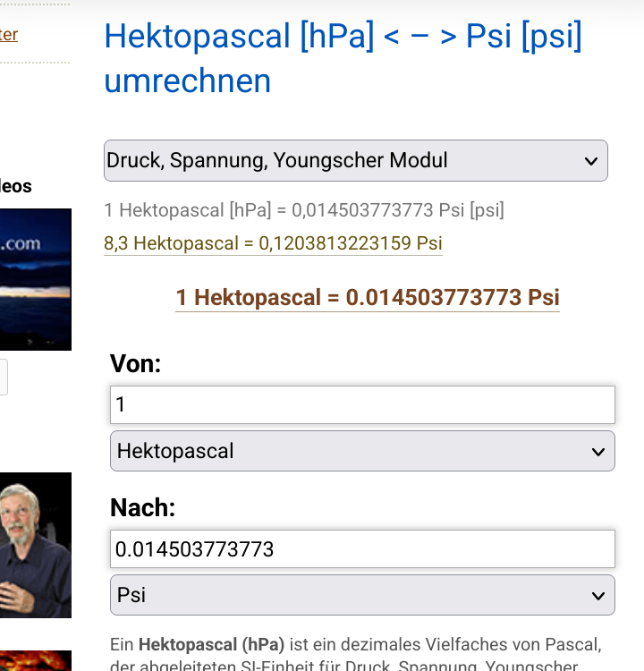Click the bold Hektopascal (hPa) term in the description
The height and width of the screenshot is (671, 644).
211,644
